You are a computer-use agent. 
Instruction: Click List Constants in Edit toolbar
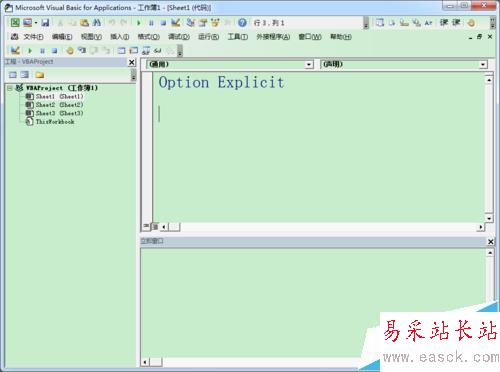[x=392, y=23]
